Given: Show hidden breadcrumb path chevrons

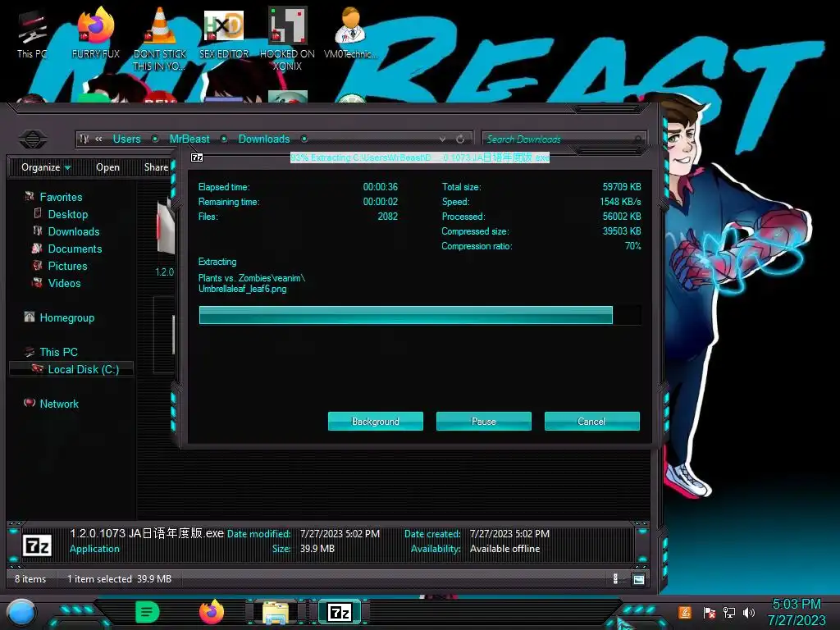Looking at the screenshot, I should pos(98,139).
